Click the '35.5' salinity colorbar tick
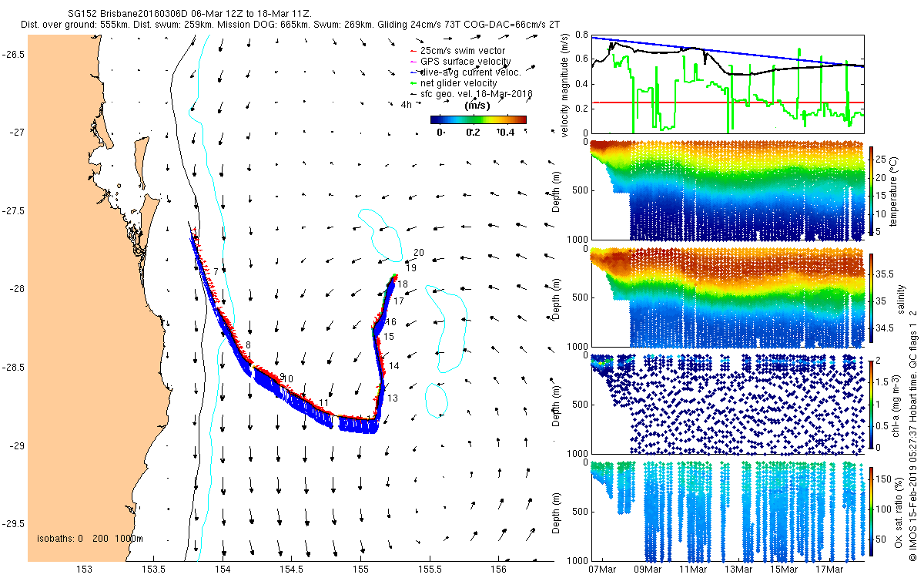 tap(885, 274)
